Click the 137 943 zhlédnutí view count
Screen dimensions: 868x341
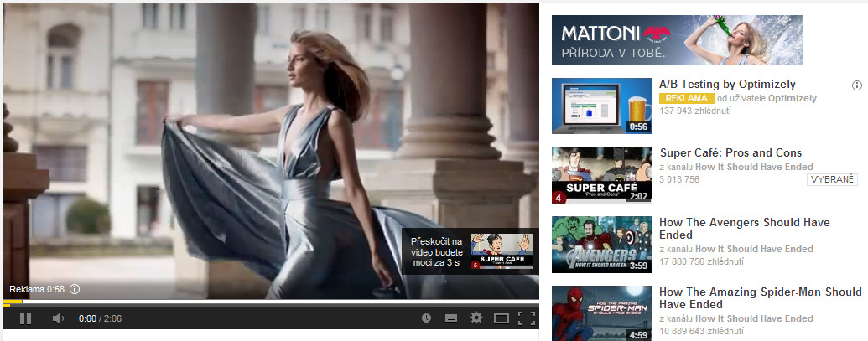click(695, 111)
